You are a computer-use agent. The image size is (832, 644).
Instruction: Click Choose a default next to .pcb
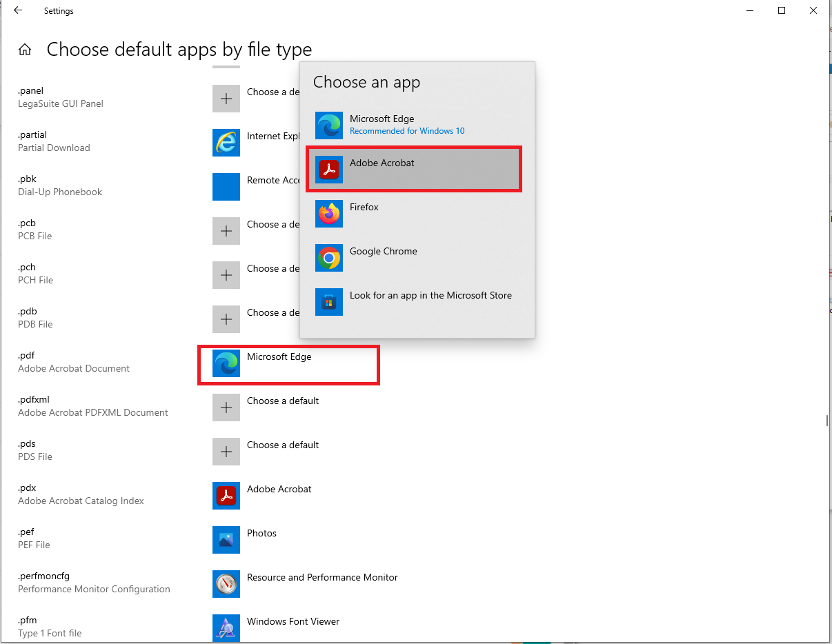[x=273, y=224]
